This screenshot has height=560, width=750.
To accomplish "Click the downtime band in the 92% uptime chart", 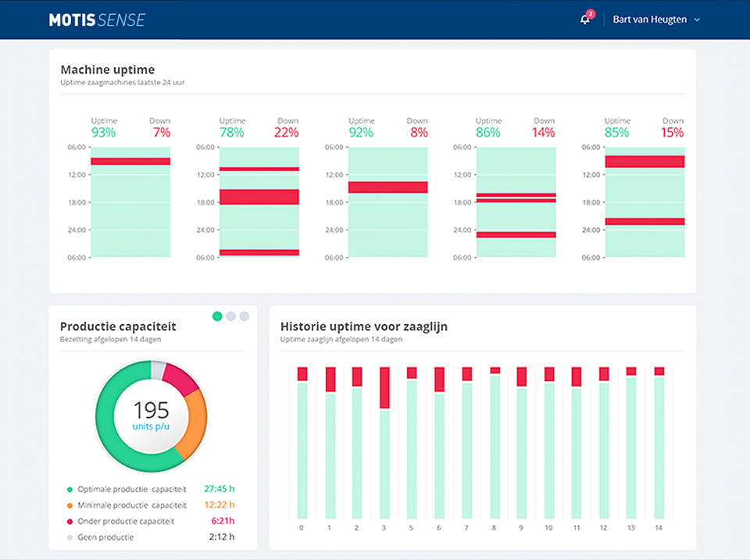I will (387, 187).
